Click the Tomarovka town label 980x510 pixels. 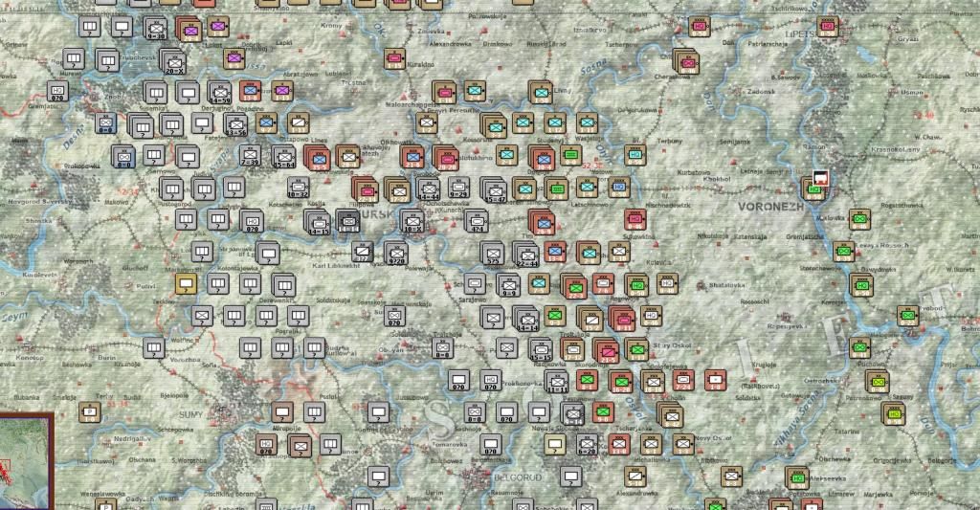450,444
